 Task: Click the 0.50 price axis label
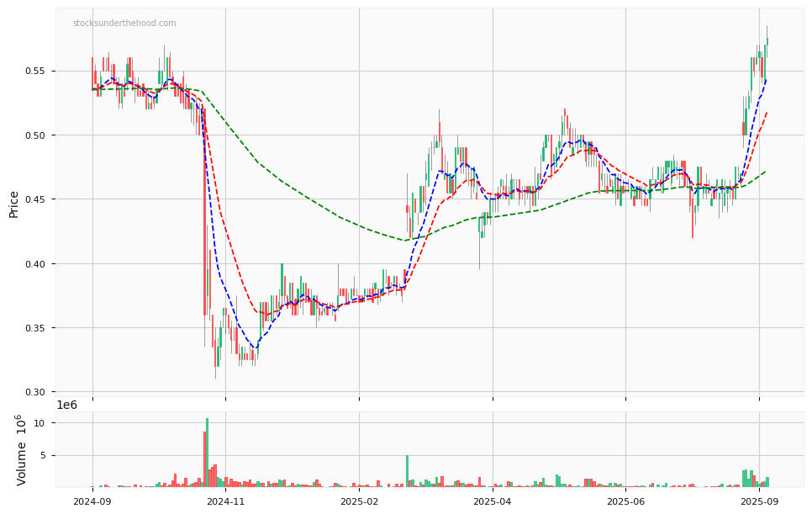(x=34, y=135)
